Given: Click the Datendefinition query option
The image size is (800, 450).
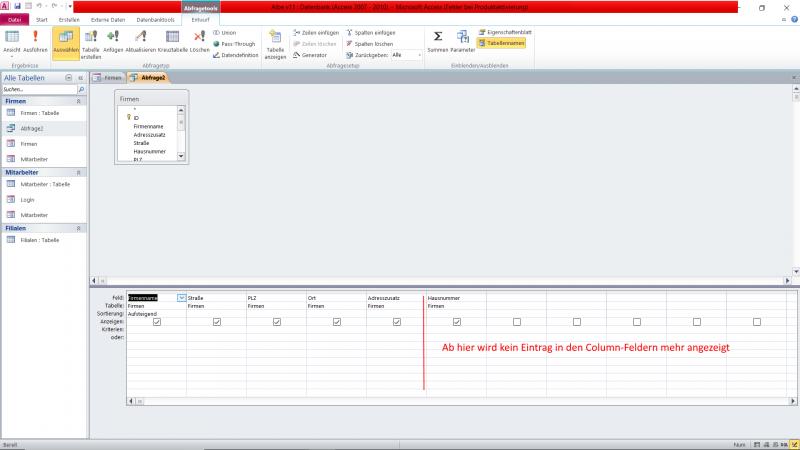Looking at the screenshot, I should (x=236, y=55).
